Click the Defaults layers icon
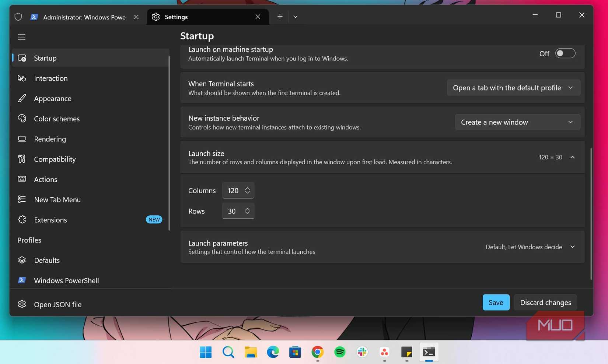This screenshot has height=364, width=608. point(22,260)
